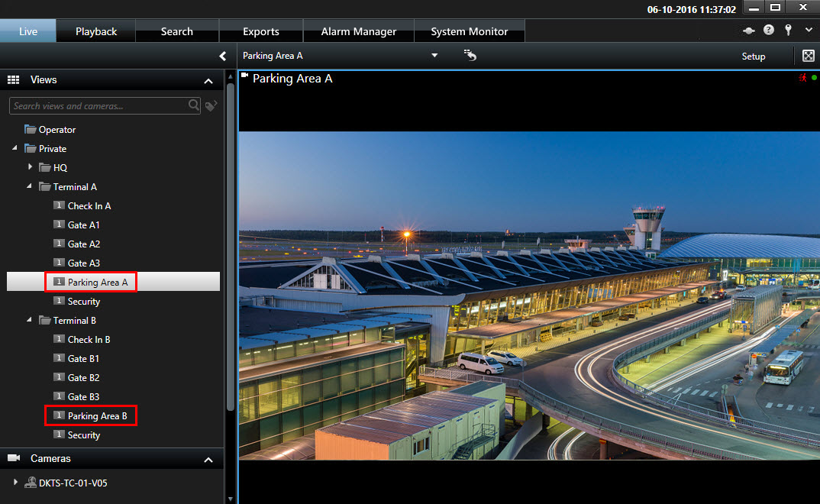Click the tag filter icon beside search
820x504 pixels.
coord(211,106)
